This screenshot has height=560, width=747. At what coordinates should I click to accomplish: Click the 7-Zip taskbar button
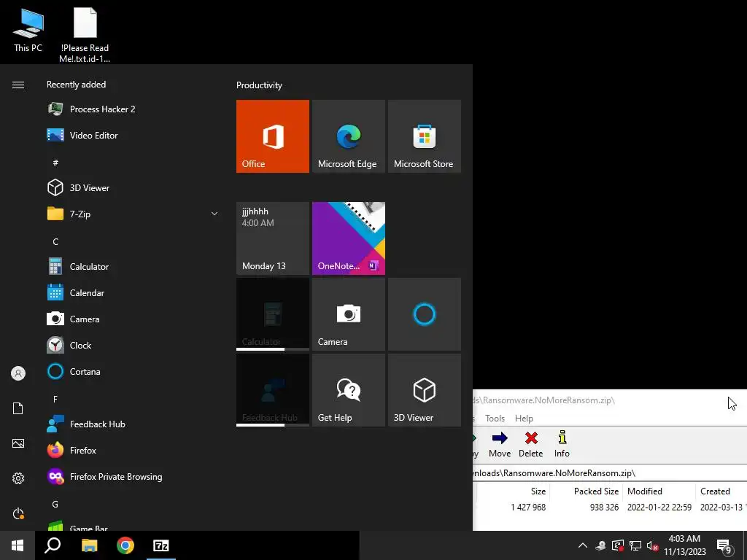tap(161, 545)
